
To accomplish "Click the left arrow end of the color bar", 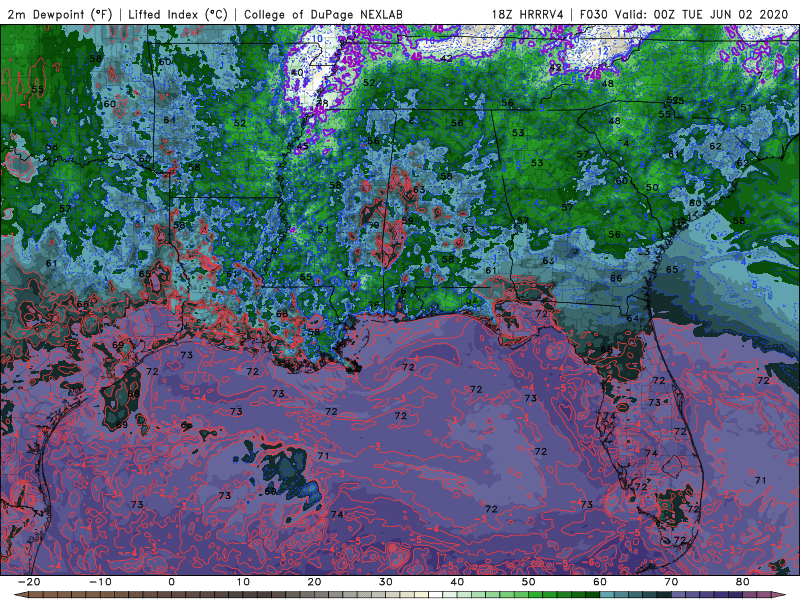I will click(x=20, y=594).
